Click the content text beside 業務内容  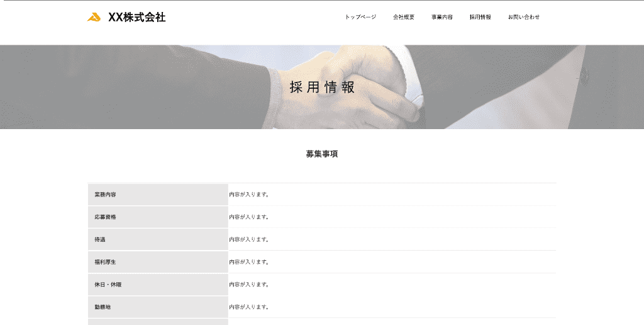click(249, 195)
